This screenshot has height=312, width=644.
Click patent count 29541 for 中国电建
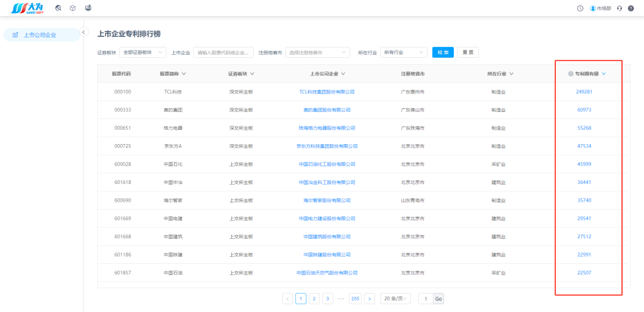point(584,219)
